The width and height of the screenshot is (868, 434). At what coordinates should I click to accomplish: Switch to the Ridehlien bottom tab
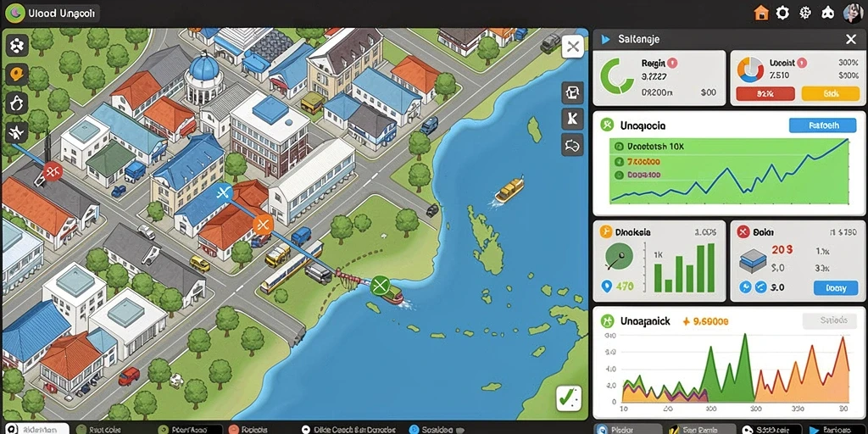pos(36,429)
